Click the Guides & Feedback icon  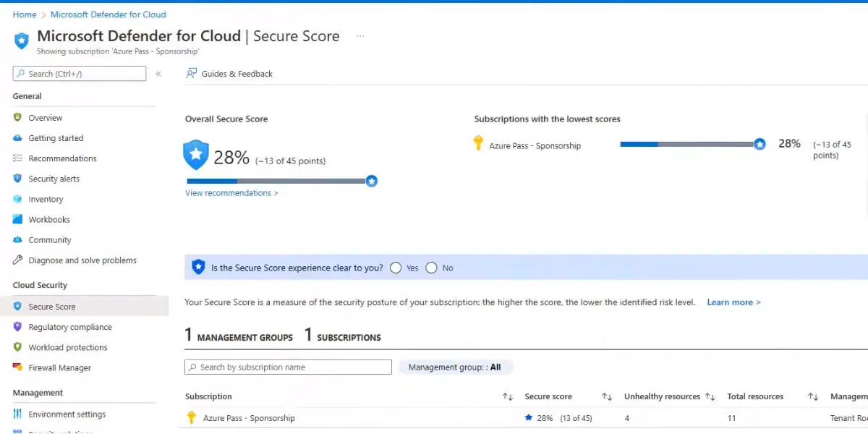click(x=192, y=73)
